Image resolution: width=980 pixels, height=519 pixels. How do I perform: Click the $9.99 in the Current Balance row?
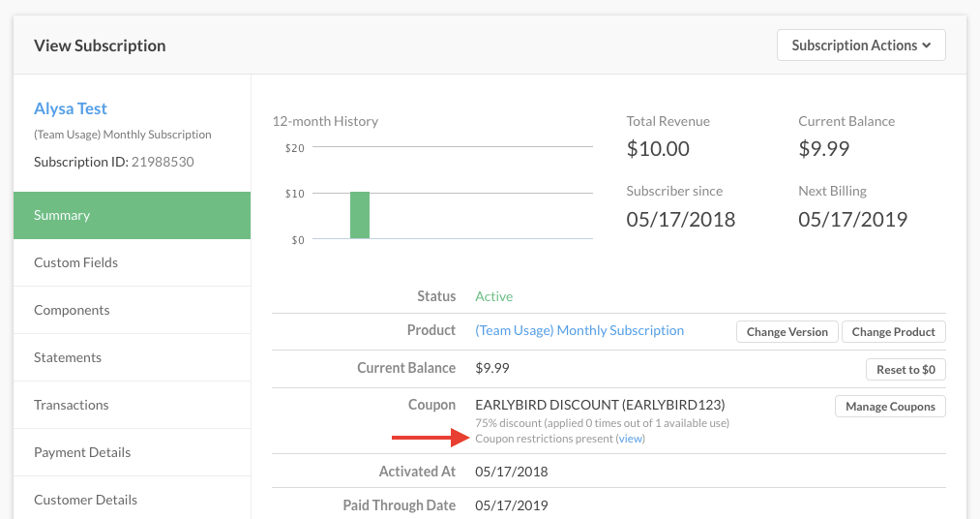click(x=491, y=368)
